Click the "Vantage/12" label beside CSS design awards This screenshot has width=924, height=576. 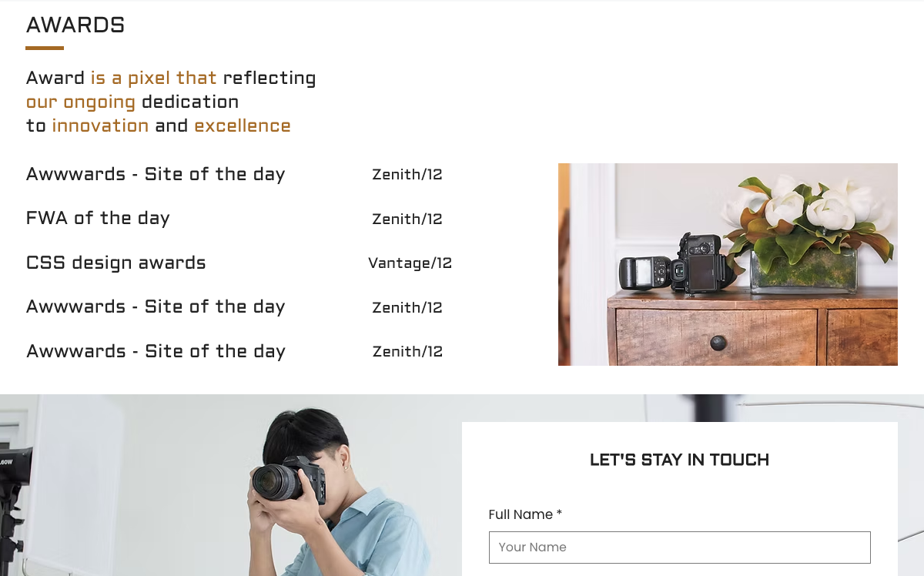click(x=410, y=263)
